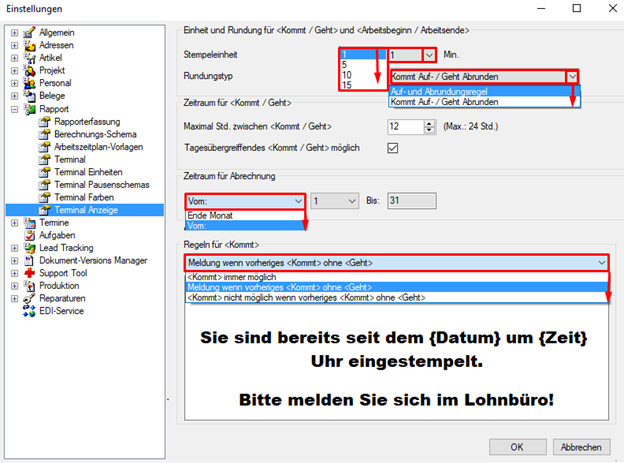The height and width of the screenshot is (463, 624).
Task: Select Terminal Farben tree item
Action: (x=84, y=197)
